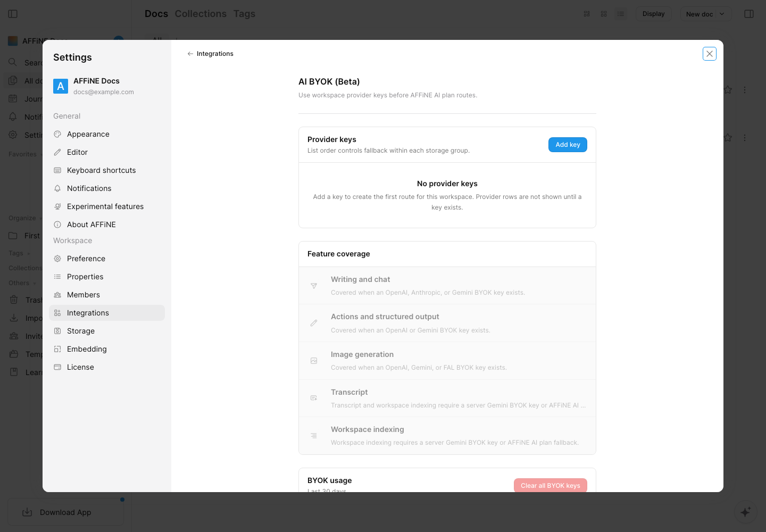Click the Preference gear icon
The width and height of the screenshot is (766, 532).
pyautogui.click(x=57, y=259)
